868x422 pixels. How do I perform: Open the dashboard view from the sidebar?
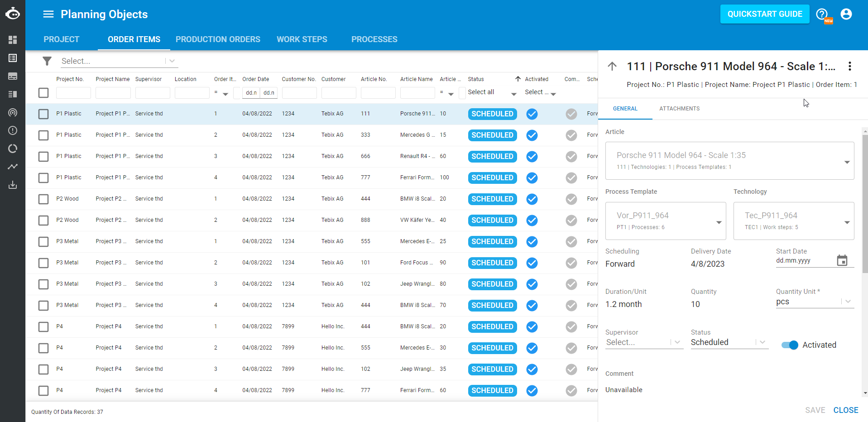coord(13,40)
